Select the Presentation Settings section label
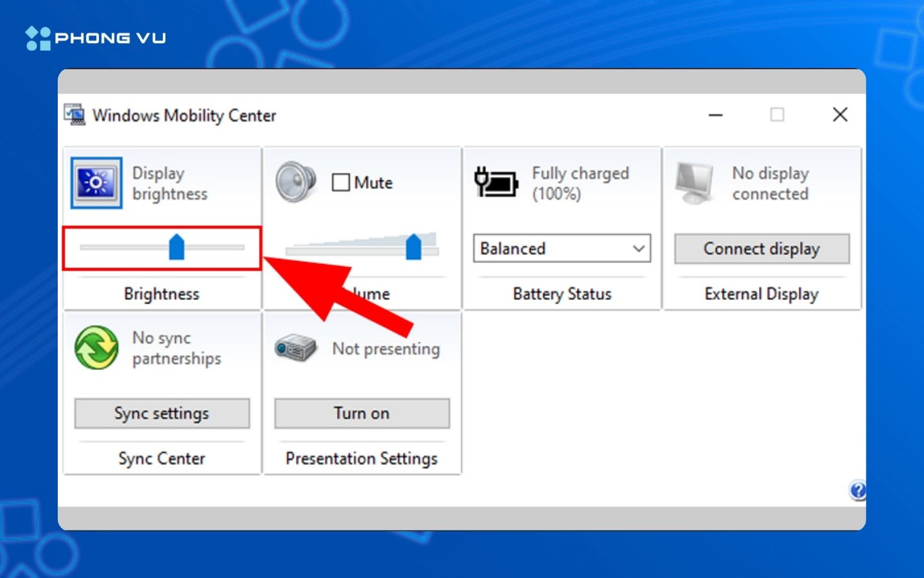The width and height of the screenshot is (924, 578). click(x=361, y=458)
